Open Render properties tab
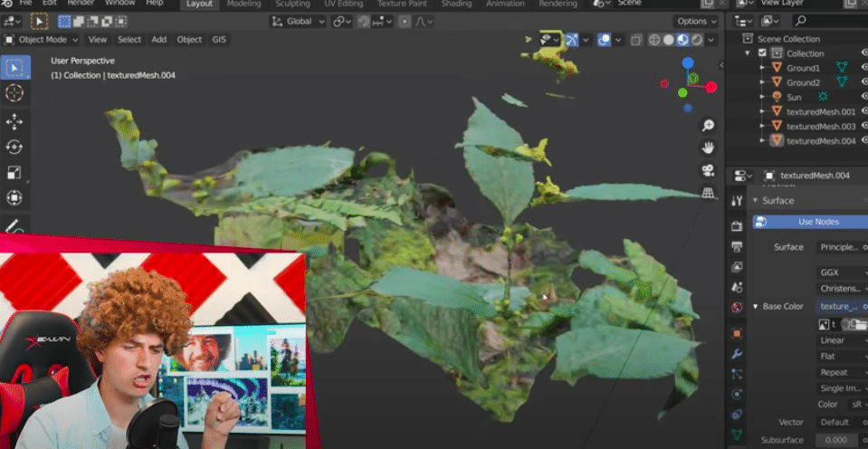Screen dimensions: 868x449 tap(737, 226)
